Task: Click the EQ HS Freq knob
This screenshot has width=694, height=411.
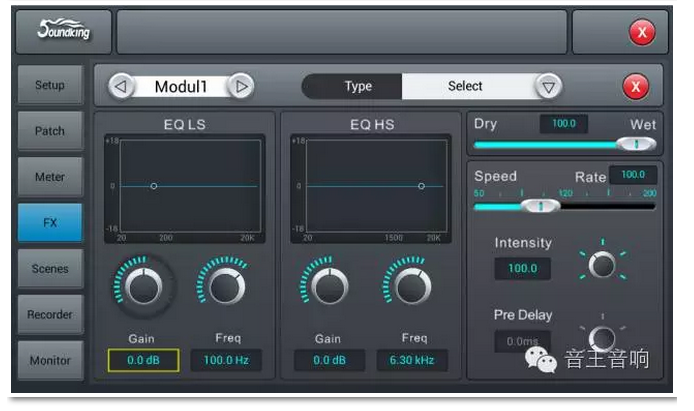Action: point(409,286)
